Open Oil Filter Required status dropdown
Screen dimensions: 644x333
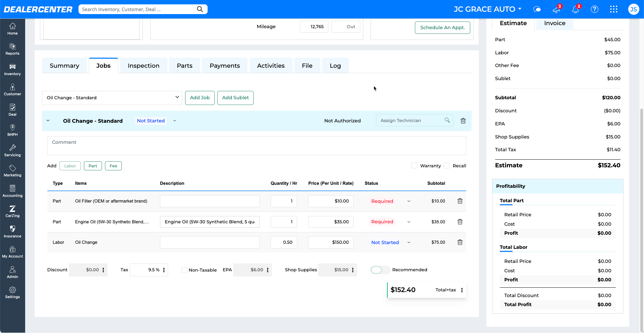point(409,201)
